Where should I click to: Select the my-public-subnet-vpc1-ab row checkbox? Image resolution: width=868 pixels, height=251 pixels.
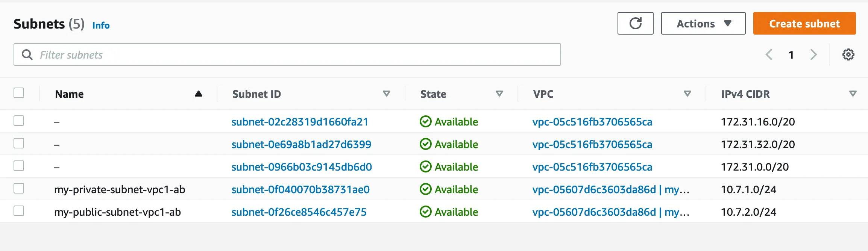tap(19, 211)
